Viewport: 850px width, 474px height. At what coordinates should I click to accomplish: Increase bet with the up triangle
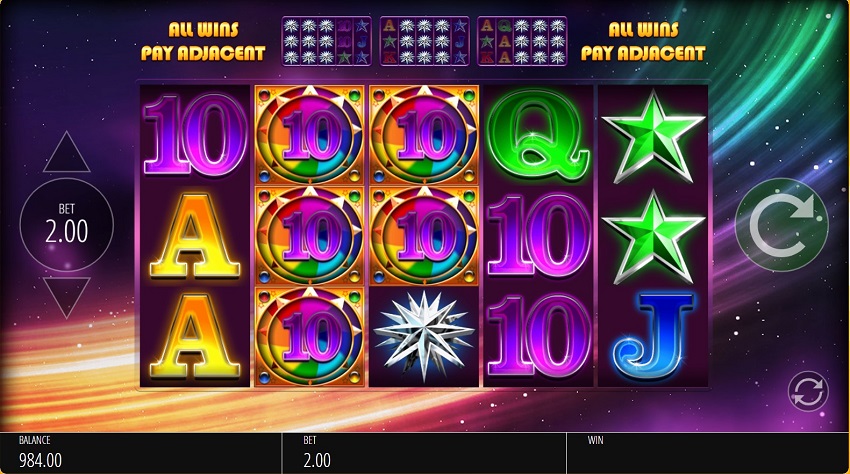point(67,152)
